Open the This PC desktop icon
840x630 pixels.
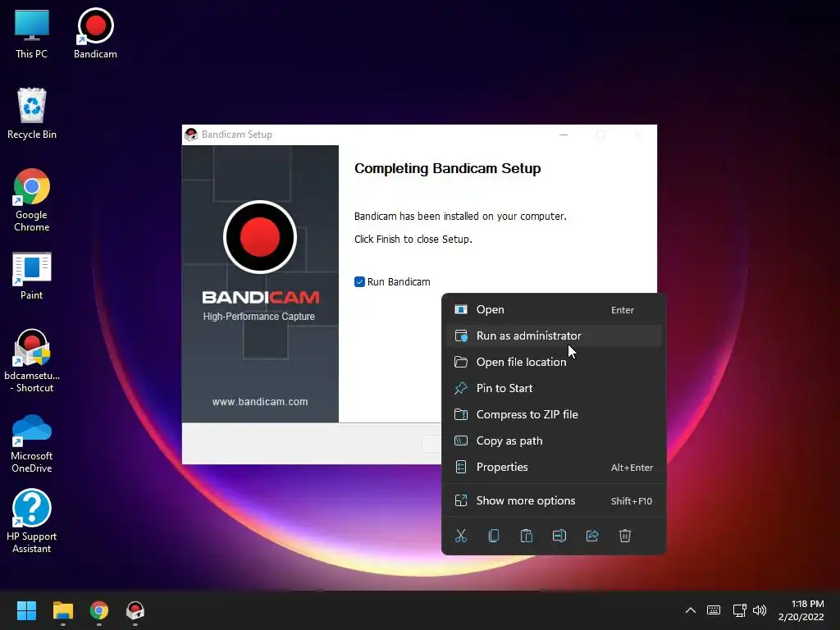tap(32, 34)
